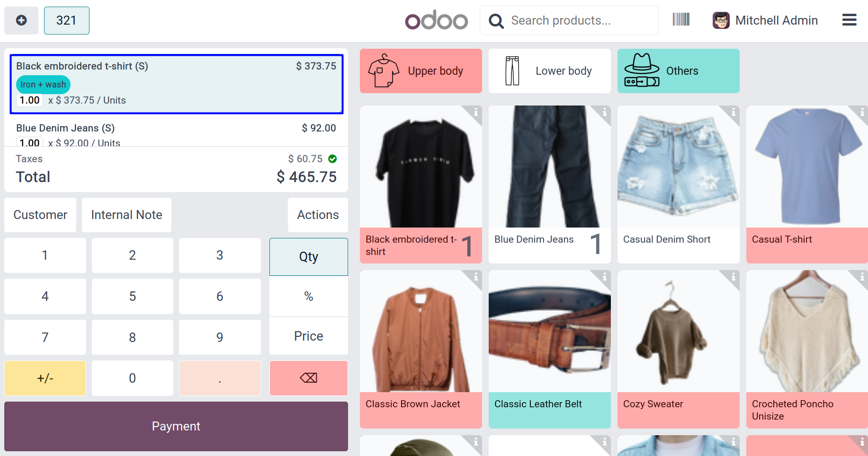Click the Customer button
868x456 pixels.
[40, 215]
